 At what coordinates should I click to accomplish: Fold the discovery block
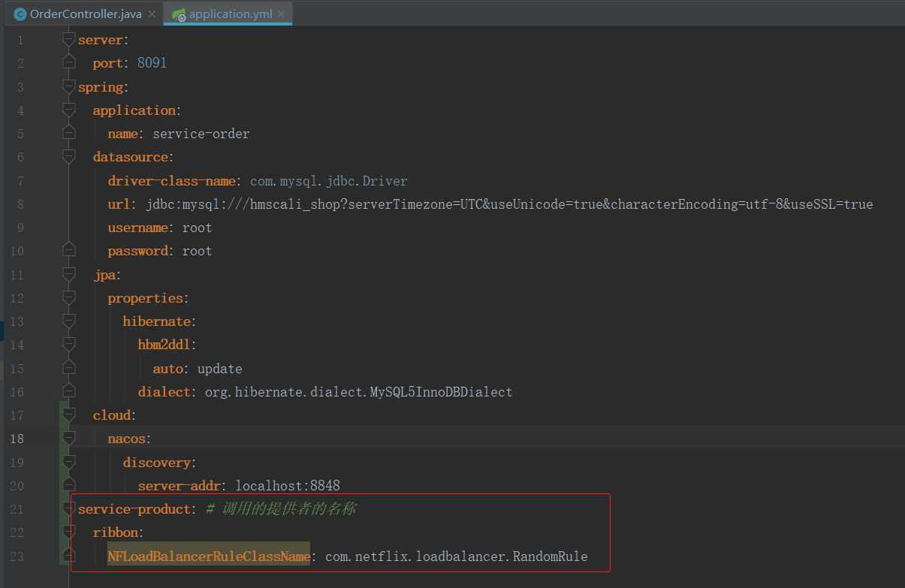coord(69,463)
